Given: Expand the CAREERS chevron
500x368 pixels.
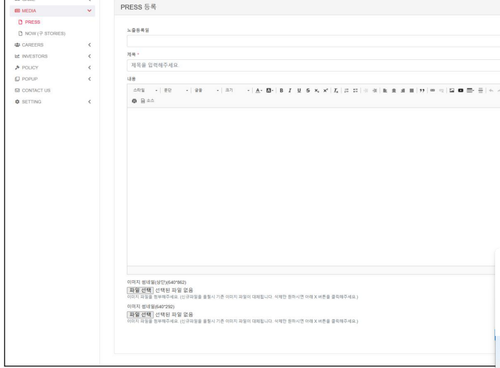Looking at the screenshot, I should tap(89, 45).
